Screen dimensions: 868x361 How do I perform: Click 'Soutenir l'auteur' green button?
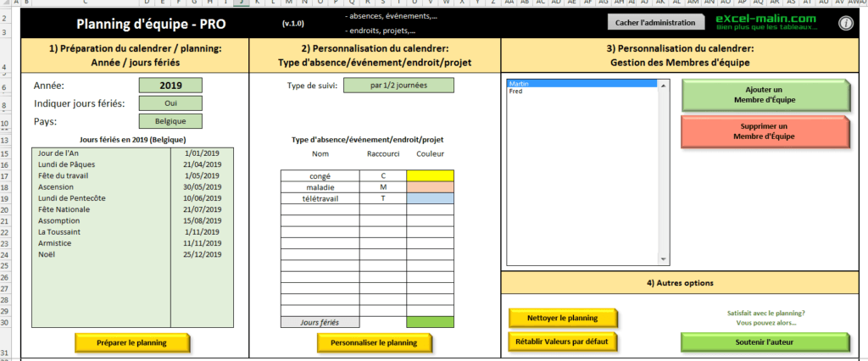pos(764,342)
